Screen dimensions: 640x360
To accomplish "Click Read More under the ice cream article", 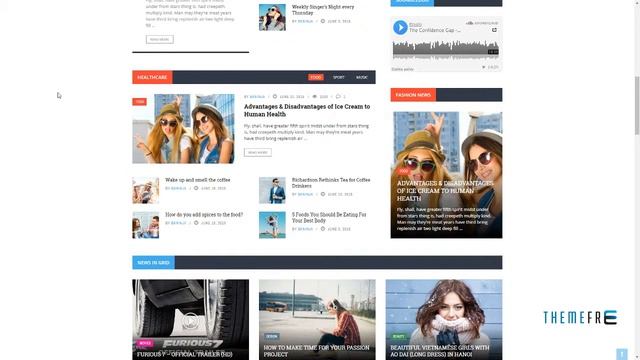I will click(258, 152).
